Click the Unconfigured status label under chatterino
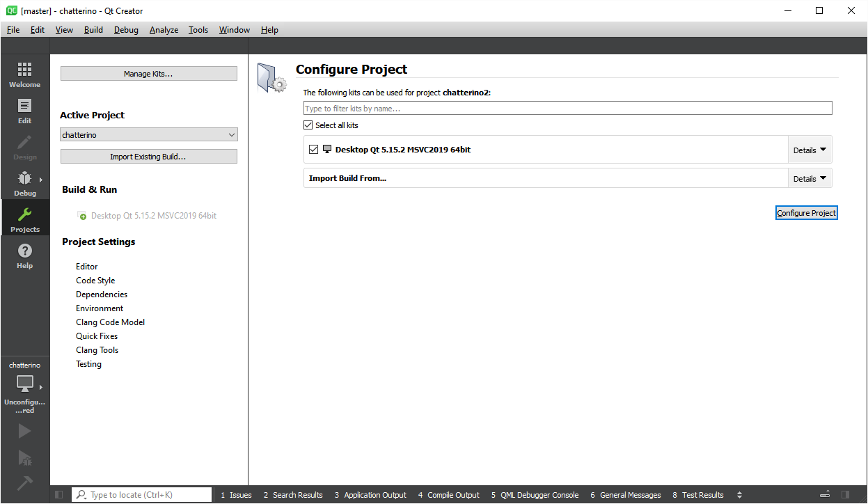 click(x=24, y=407)
